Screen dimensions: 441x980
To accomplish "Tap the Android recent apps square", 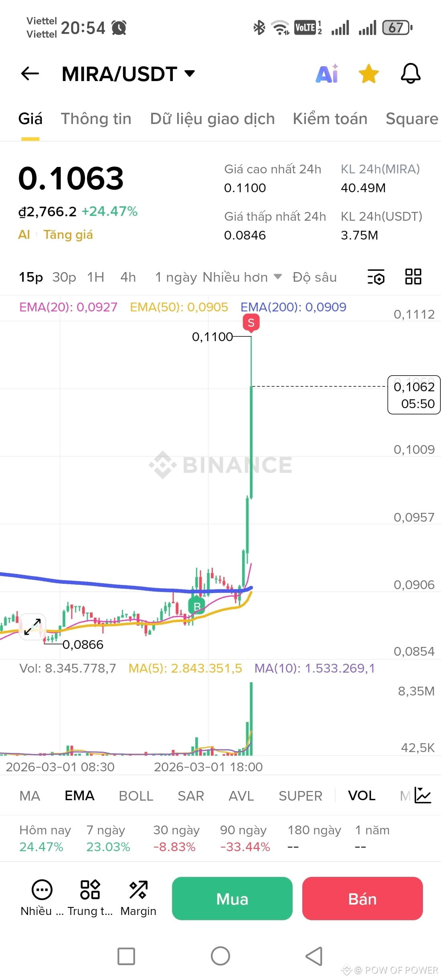I will pos(126,956).
